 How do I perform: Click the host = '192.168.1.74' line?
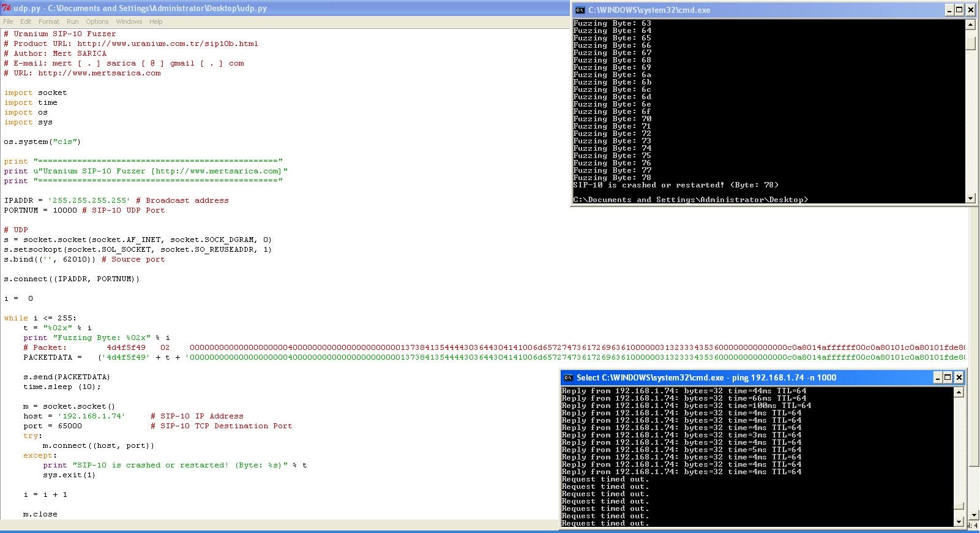point(133,416)
